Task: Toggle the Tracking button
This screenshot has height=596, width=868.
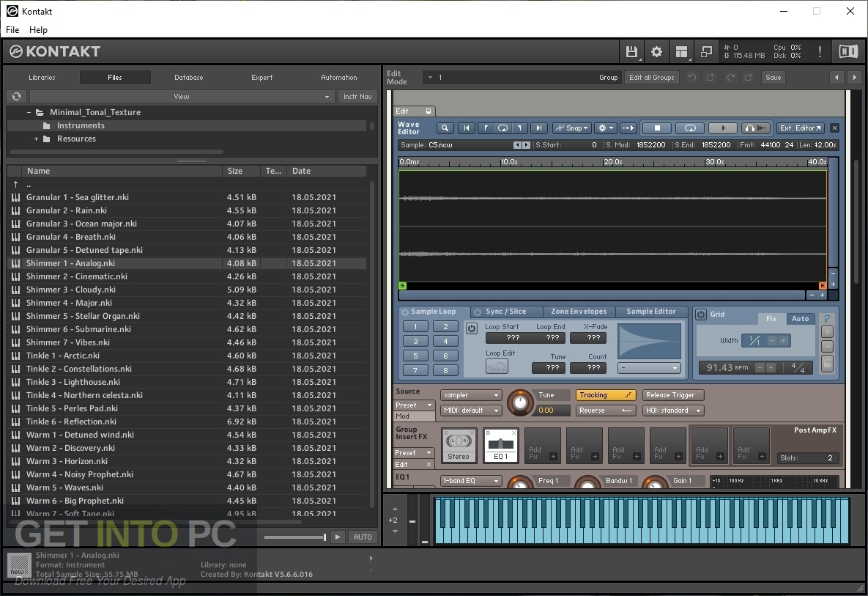Action: [x=605, y=395]
